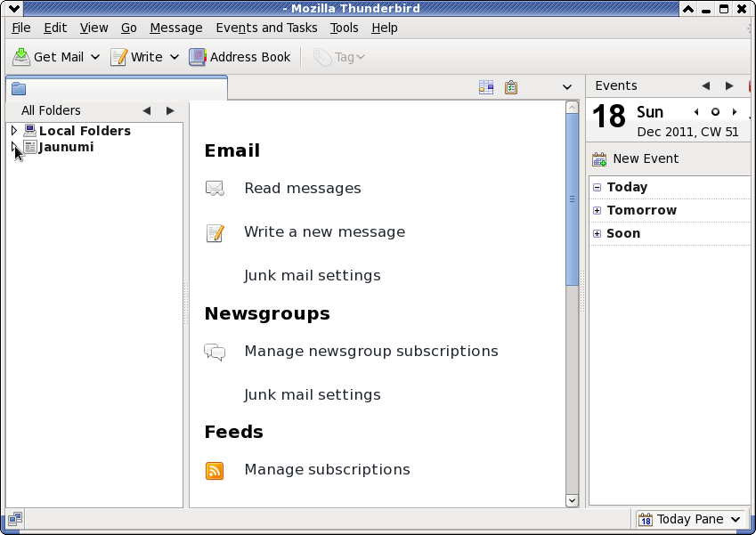Expand the Jaunumi account tree
The width and height of the screenshot is (756, 535).
coord(14,147)
